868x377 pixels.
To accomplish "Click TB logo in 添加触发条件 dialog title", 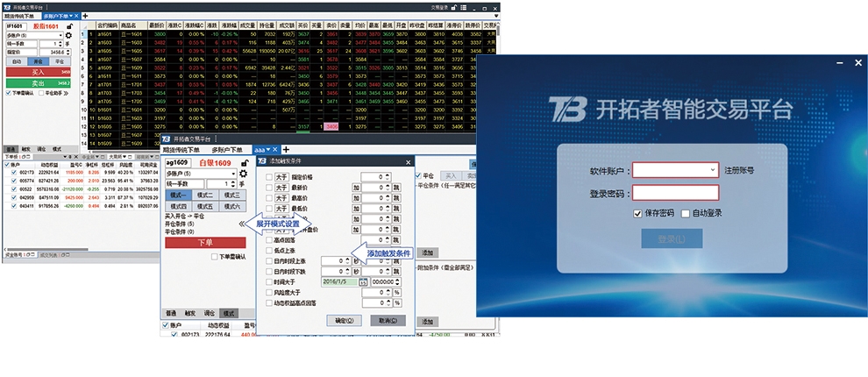I will tap(262, 161).
